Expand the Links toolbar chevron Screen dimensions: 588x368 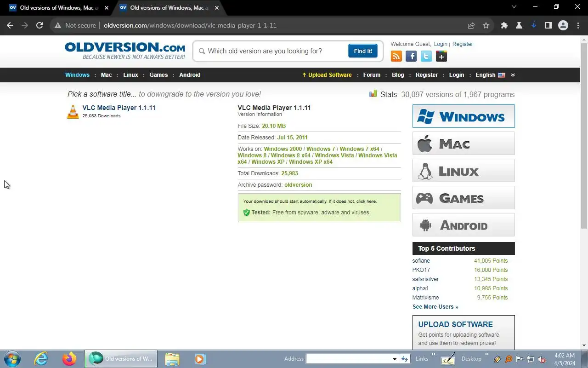tap(433, 355)
